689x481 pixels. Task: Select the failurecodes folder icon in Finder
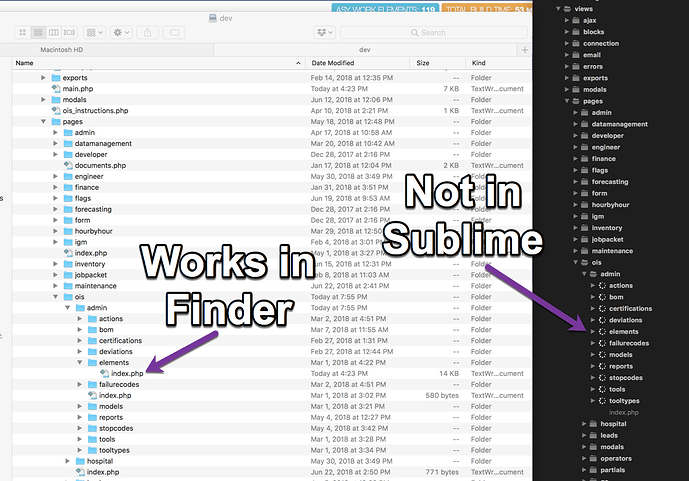(x=92, y=384)
